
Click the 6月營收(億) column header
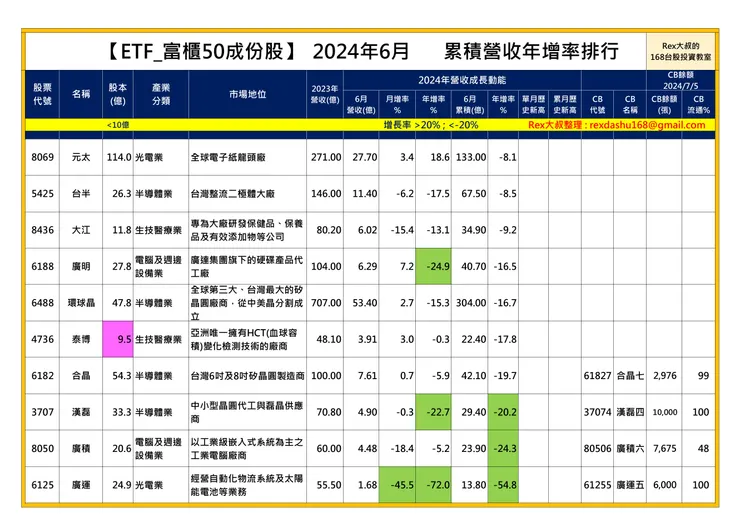(361, 104)
